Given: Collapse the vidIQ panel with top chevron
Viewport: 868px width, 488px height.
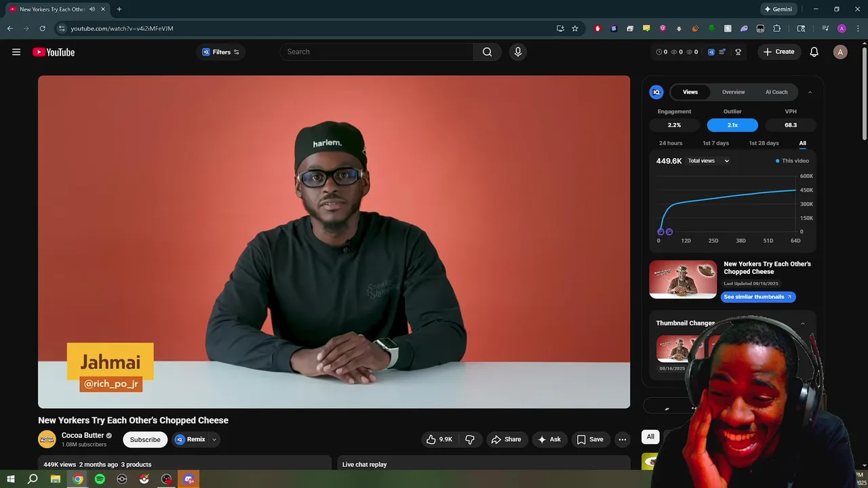Looking at the screenshot, I should [810, 92].
